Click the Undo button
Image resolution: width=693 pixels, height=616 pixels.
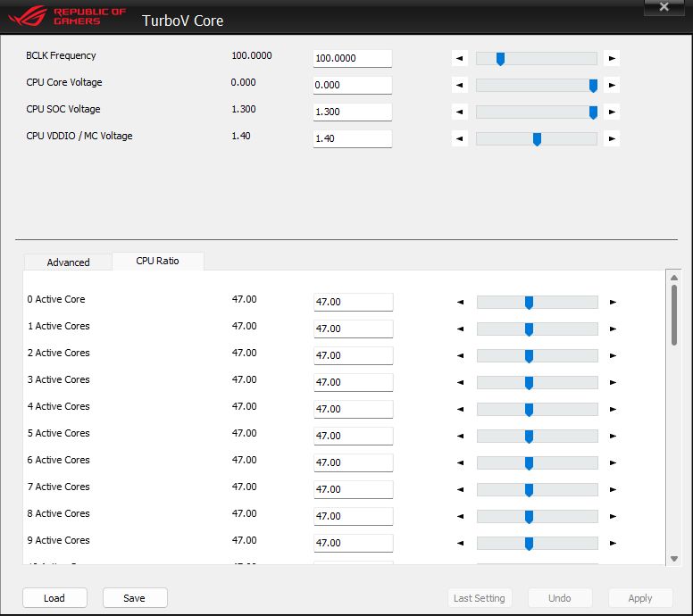click(560, 598)
